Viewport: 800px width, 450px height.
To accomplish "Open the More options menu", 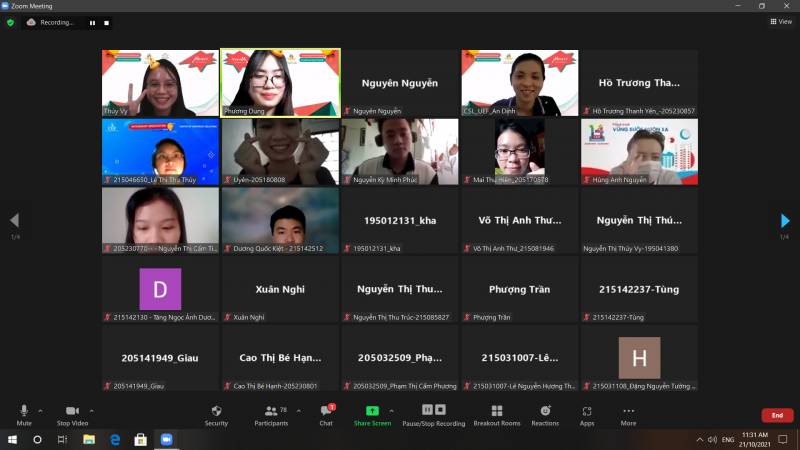I will point(628,415).
